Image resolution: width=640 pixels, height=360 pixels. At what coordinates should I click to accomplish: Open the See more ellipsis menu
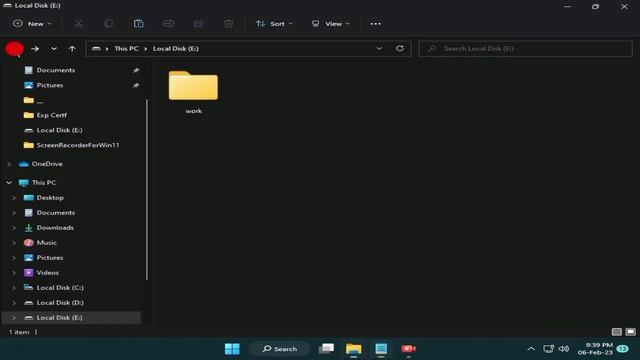pyautogui.click(x=376, y=24)
